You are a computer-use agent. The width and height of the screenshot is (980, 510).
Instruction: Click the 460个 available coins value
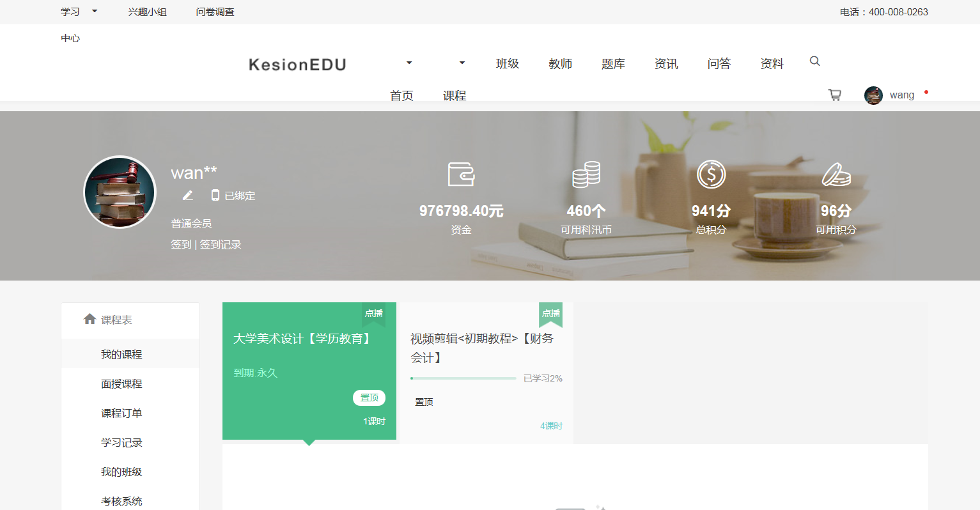[x=586, y=211]
